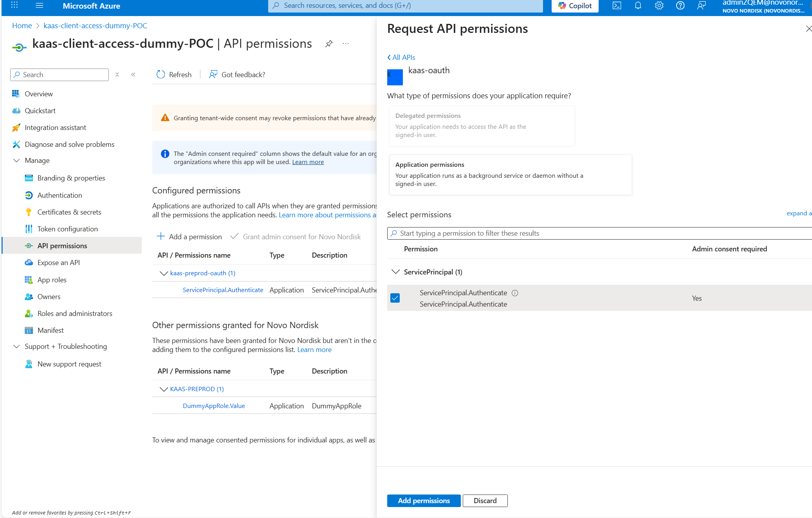812x518 pixels.
Task: Open Overview in the sidebar
Action: point(38,94)
